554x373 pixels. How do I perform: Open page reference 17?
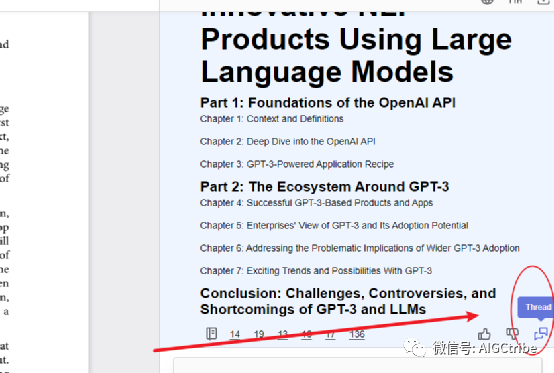330,334
